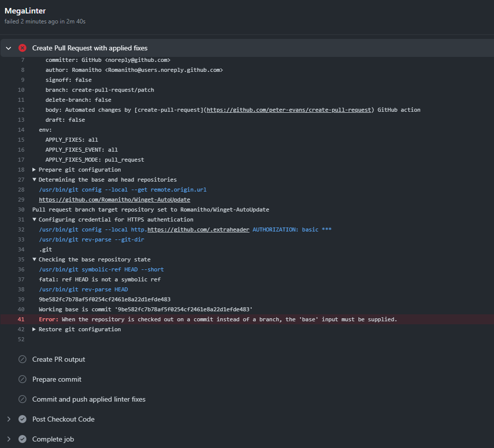
Task: Click the MegaLinter workflow title
Action: click(25, 10)
